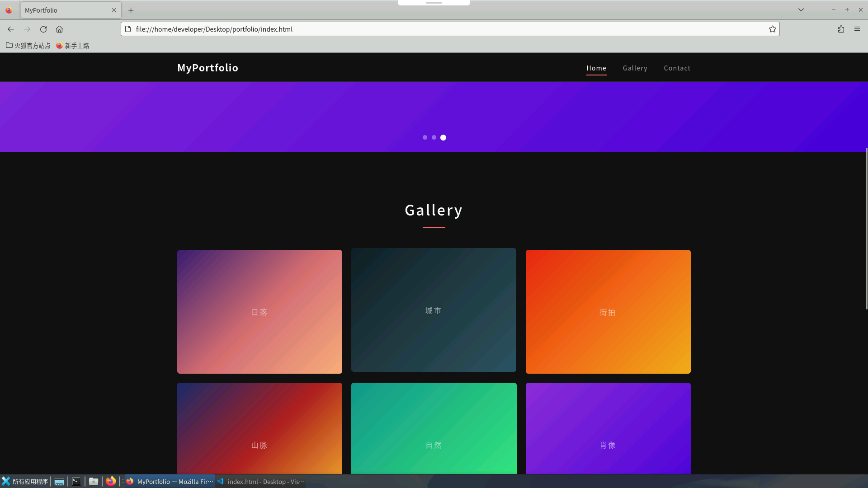868x488 pixels.
Task: Open the Firefox application menu
Action: pos(857,29)
